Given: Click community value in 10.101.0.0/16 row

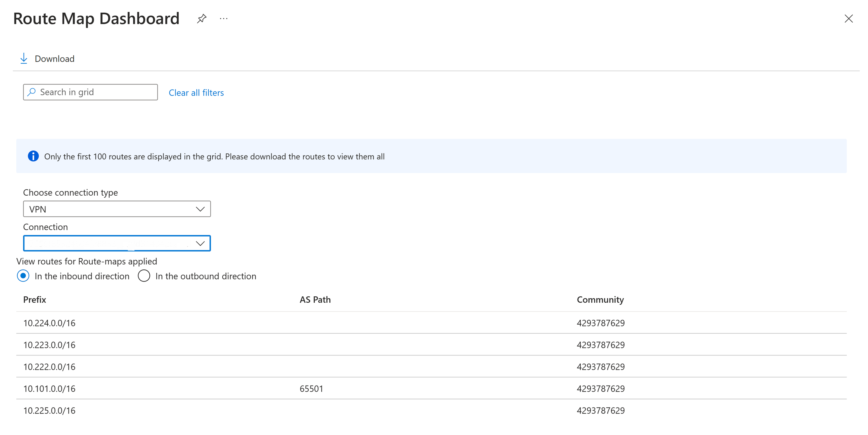Looking at the screenshot, I should [600, 389].
